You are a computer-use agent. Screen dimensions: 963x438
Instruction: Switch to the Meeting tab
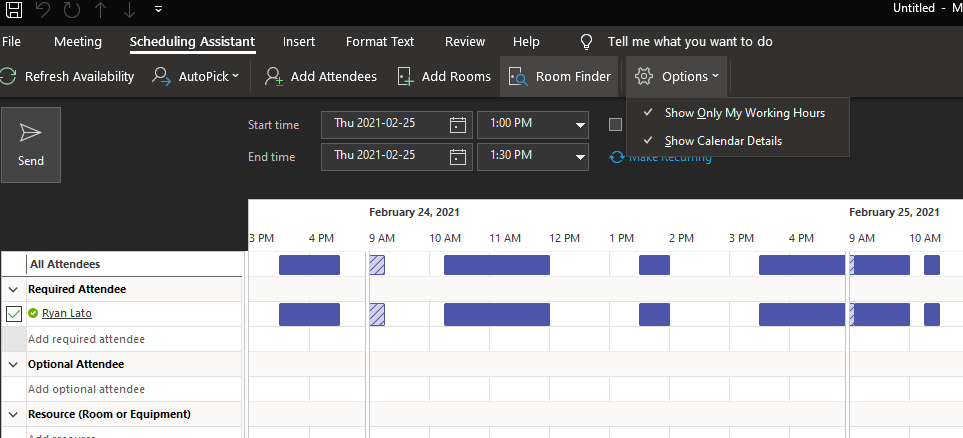[78, 42]
